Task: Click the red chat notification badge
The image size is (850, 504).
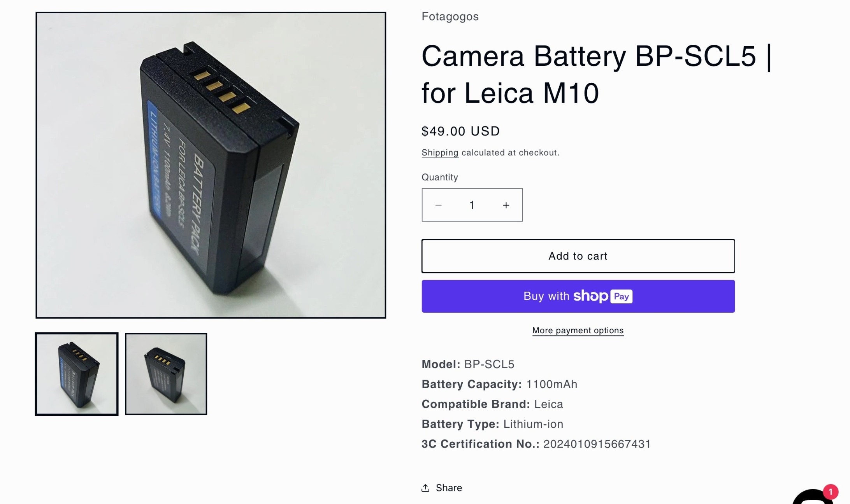Action: (x=830, y=492)
